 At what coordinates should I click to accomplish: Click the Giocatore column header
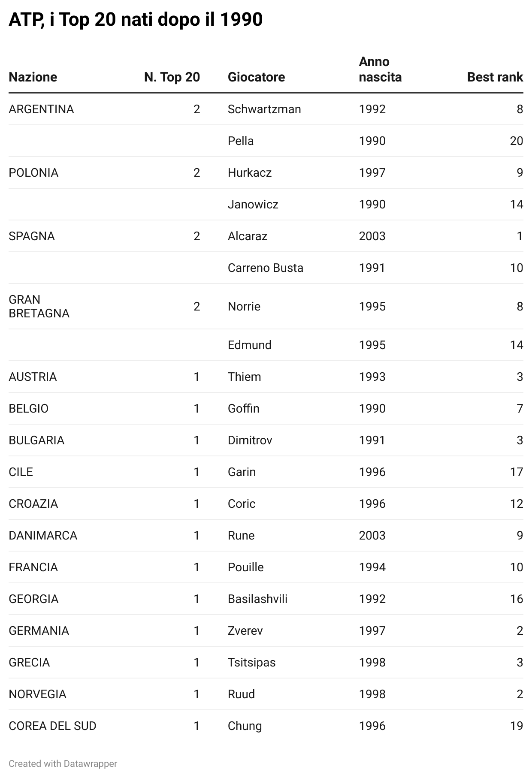click(x=257, y=77)
